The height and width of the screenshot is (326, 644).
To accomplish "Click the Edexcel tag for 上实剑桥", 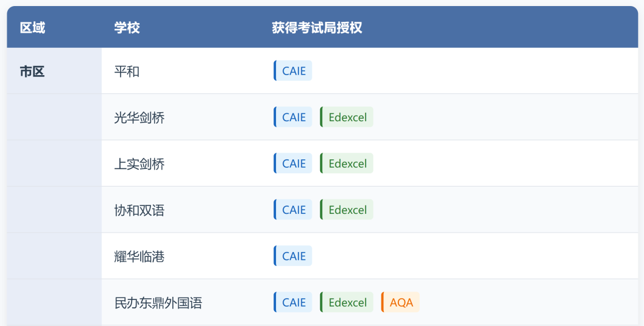I will [x=347, y=164].
